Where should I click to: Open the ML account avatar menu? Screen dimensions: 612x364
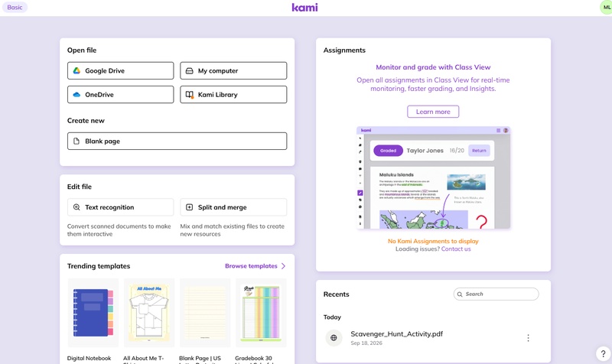point(607,7)
